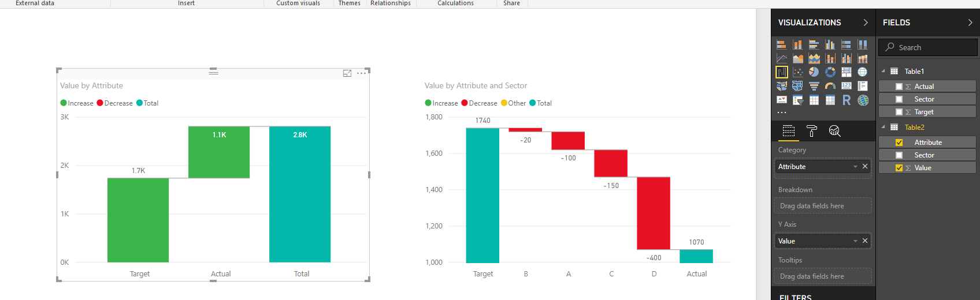Screen dimensions: 980x300
Task: Select the ArcGIS Maps visual
Action: (863, 100)
